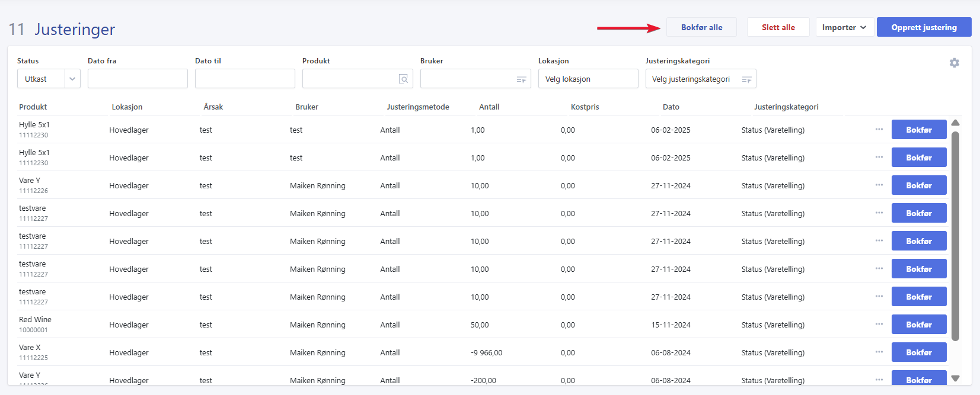Image resolution: width=980 pixels, height=395 pixels.
Task: Click the search icon in Produkt field
Action: point(403,79)
